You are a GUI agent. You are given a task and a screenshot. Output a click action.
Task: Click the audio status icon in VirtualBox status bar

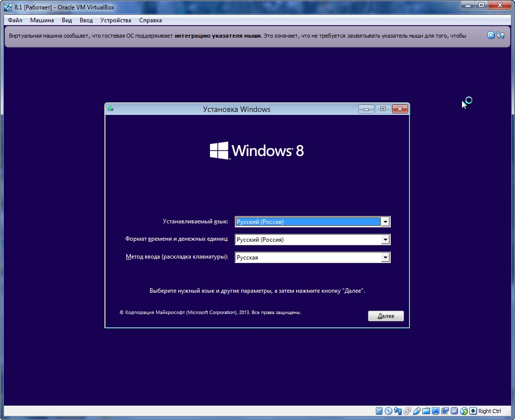click(398, 411)
